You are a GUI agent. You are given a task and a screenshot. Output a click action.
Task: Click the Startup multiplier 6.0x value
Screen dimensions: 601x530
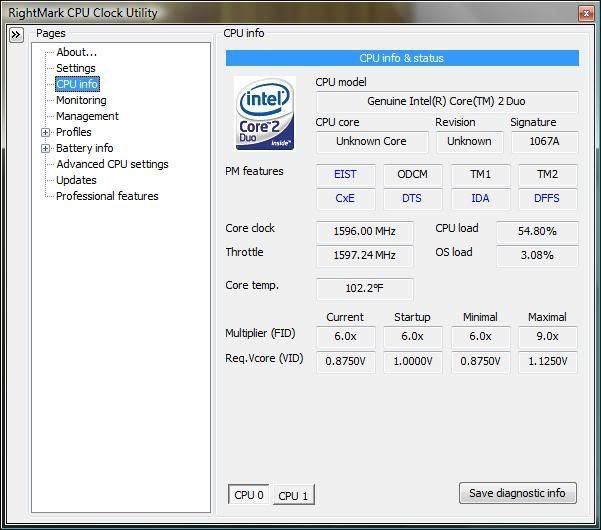point(412,337)
